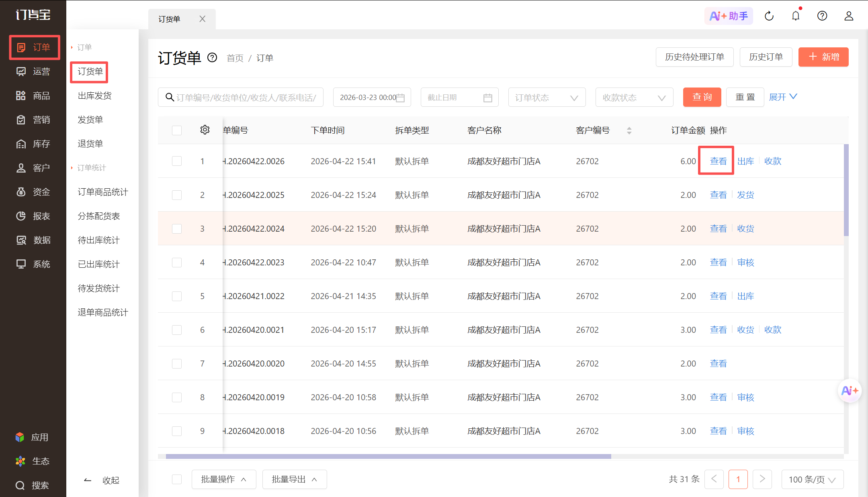
Task: Open the AI+ 助手 assistant
Action: (x=729, y=16)
